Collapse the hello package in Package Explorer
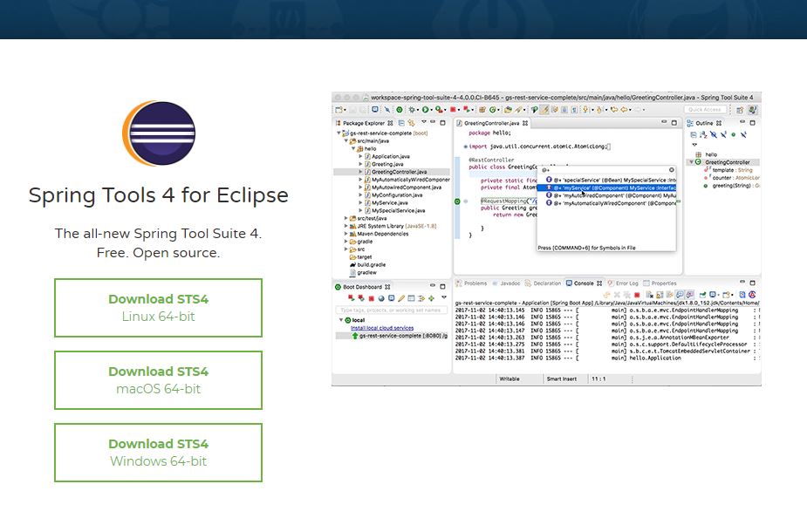This screenshot has width=807, height=532. (353, 148)
